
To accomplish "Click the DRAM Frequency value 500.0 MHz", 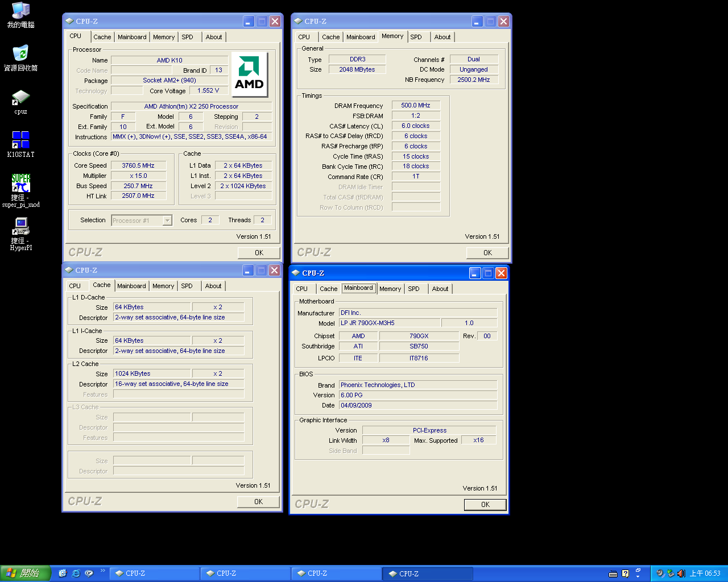I will coord(416,105).
